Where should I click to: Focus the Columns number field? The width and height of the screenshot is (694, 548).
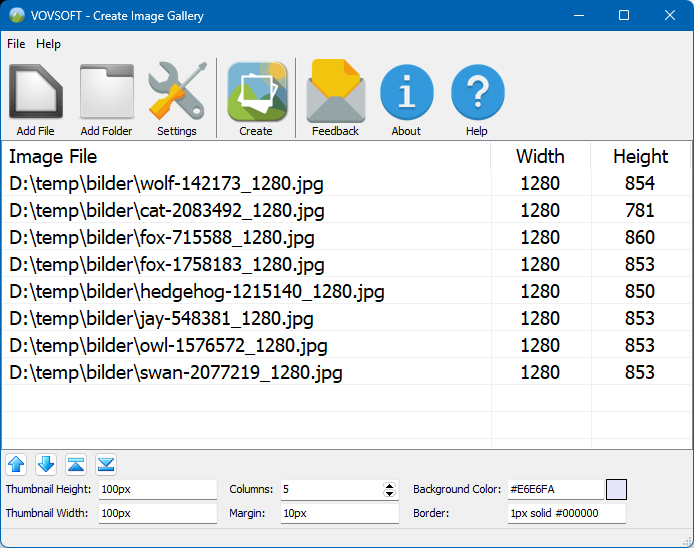coord(332,490)
